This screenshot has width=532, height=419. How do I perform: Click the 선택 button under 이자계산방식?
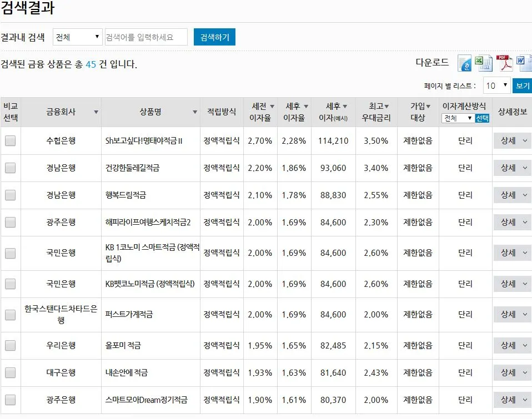482,118
